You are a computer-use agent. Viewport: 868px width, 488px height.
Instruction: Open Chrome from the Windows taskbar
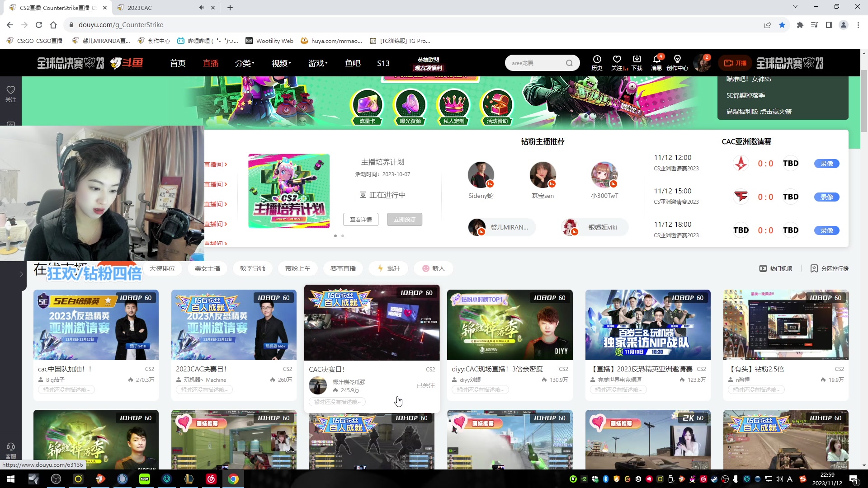point(233,479)
